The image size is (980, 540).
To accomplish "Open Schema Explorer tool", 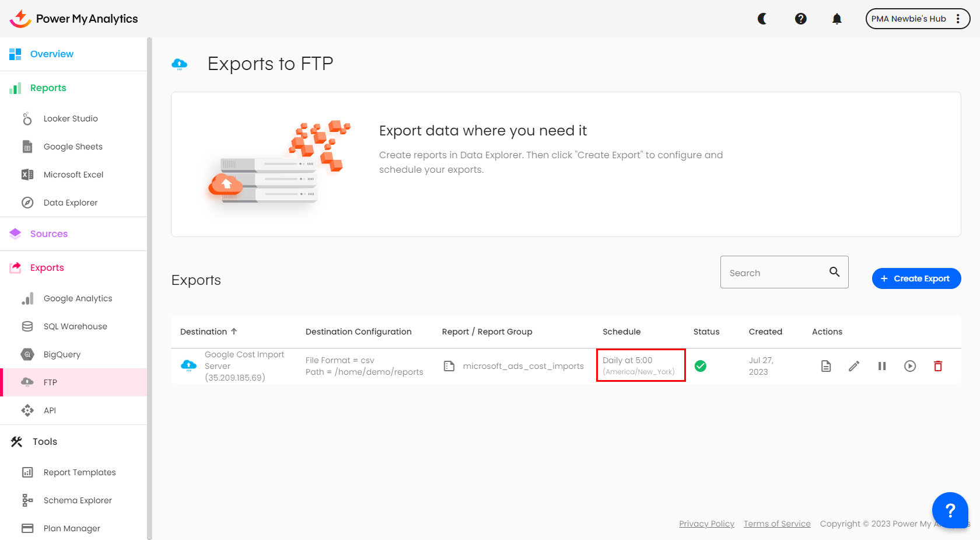I will click(78, 500).
